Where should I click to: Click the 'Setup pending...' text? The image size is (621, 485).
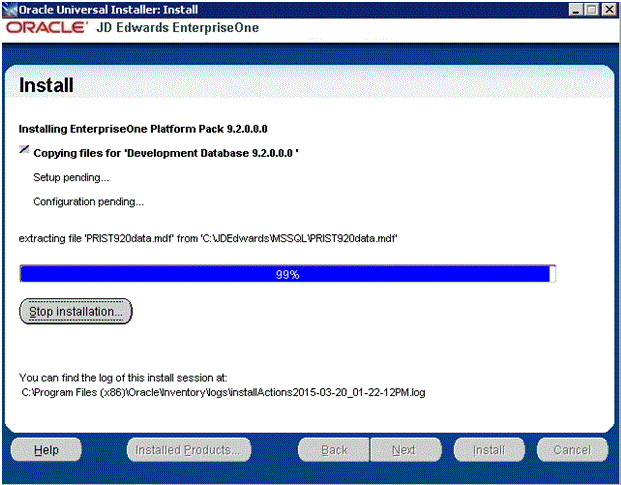point(71,177)
